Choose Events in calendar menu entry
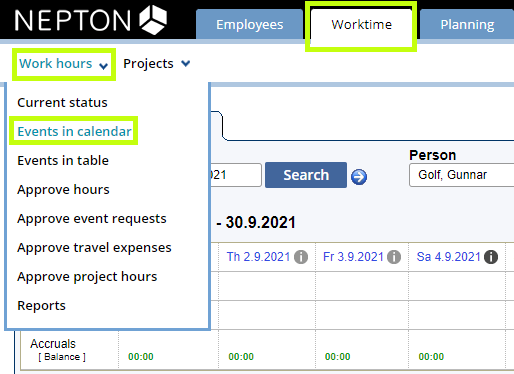Viewport: 514px width, 374px height. [x=74, y=131]
